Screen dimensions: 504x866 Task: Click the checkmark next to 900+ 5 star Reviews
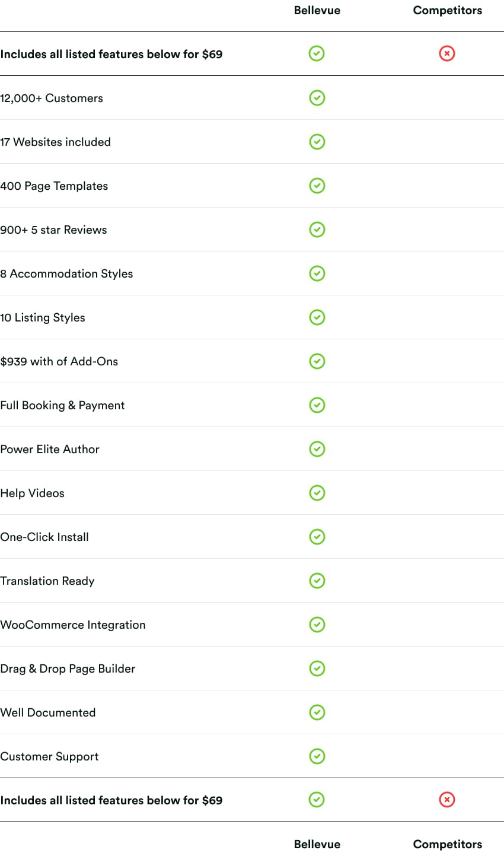[317, 230]
